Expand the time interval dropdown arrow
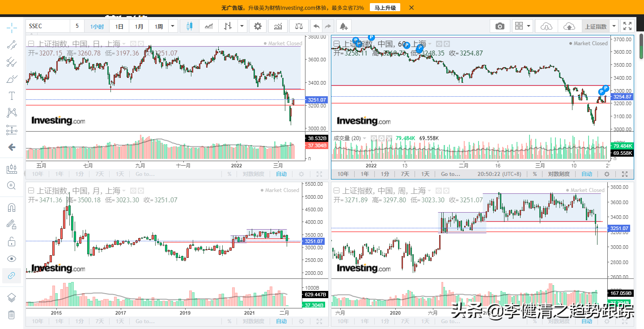This screenshot has height=329, width=644. click(173, 26)
